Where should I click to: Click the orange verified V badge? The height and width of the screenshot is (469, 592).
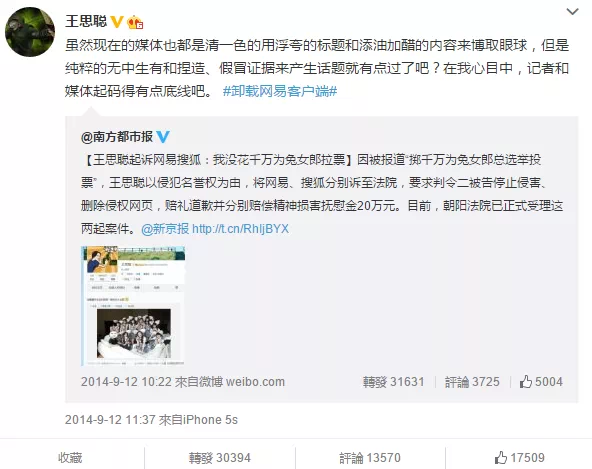[x=117, y=22]
